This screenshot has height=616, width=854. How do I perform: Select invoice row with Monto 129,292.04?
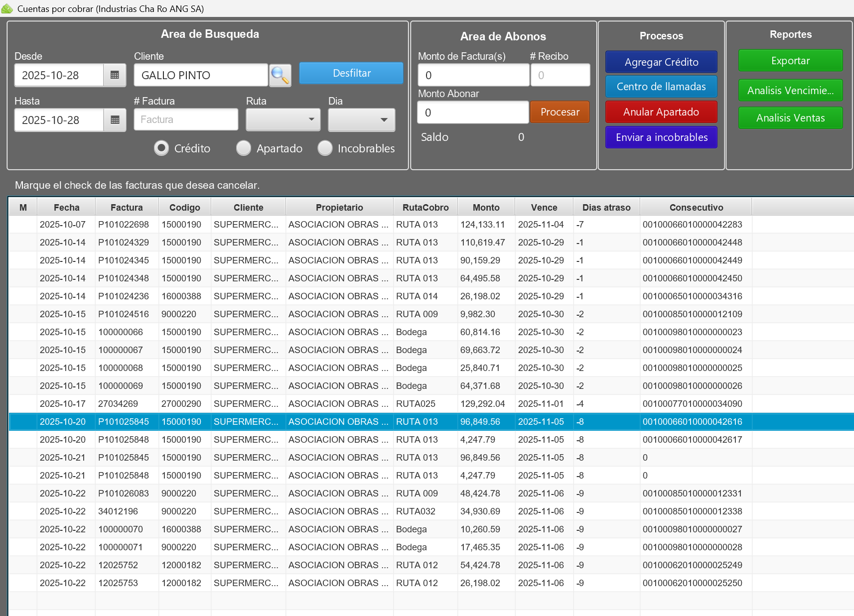(482, 404)
